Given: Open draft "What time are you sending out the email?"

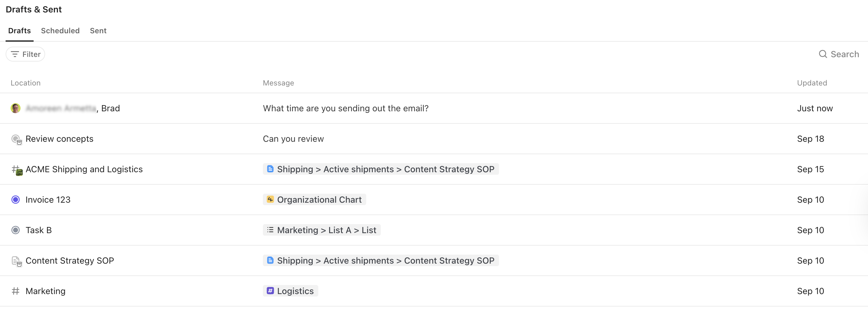Looking at the screenshot, I should click(345, 108).
